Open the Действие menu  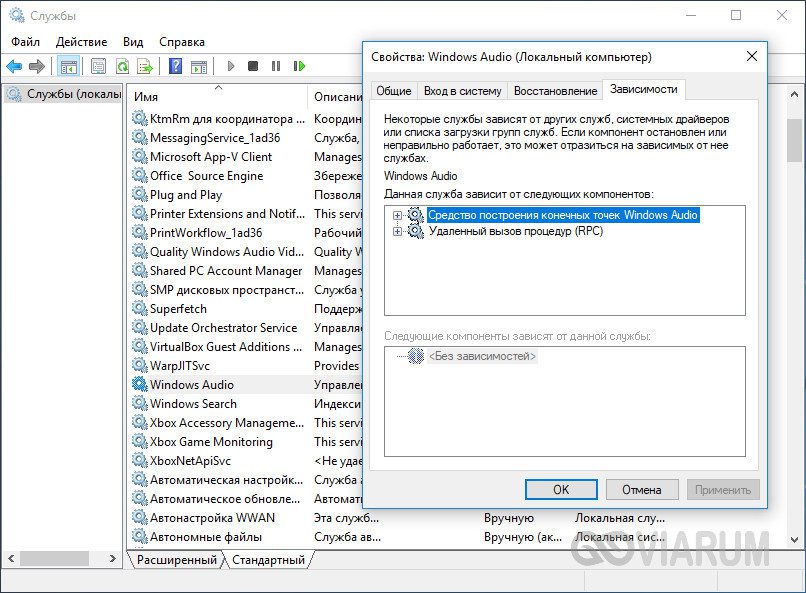81,42
